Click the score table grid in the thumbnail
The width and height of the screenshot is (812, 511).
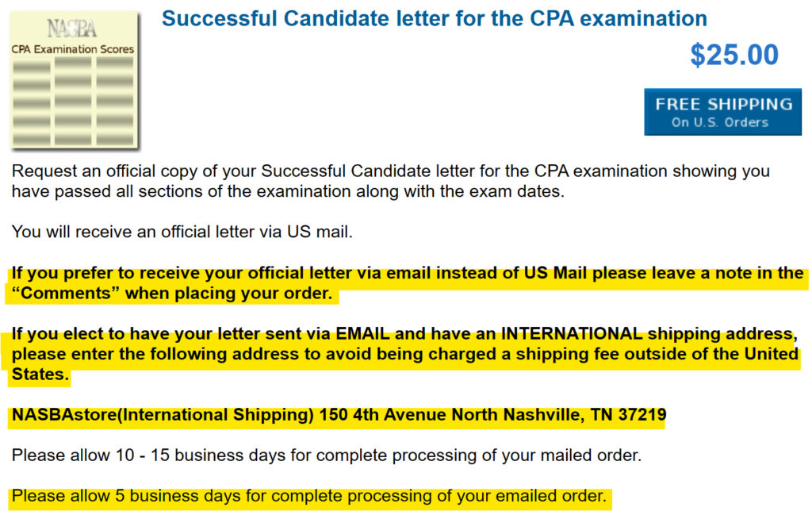pyautogui.click(x=73, y=99)
